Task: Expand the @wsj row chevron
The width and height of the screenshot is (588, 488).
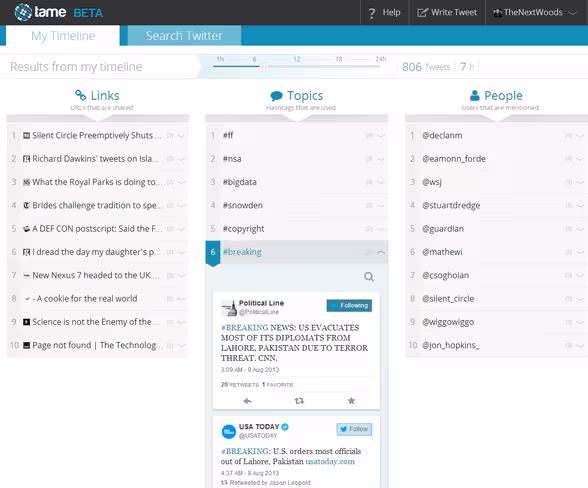Action: coord(580,182)
